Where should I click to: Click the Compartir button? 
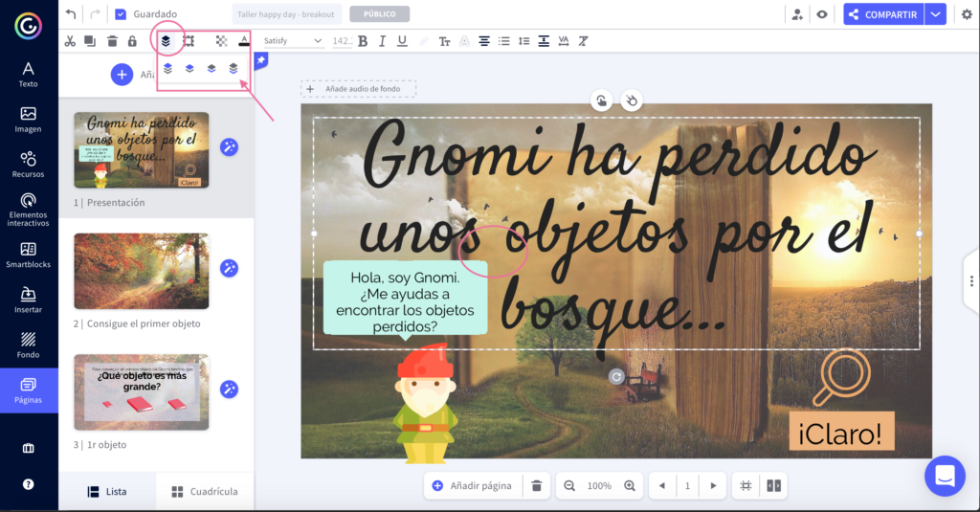pyautogui.click(x=882, y=14)
